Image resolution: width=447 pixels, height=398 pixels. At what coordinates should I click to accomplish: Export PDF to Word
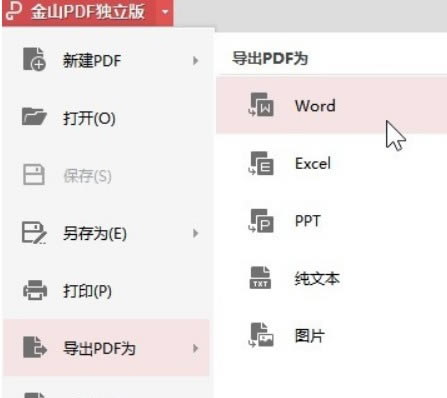pyautogui.click(x=331, y=106)
